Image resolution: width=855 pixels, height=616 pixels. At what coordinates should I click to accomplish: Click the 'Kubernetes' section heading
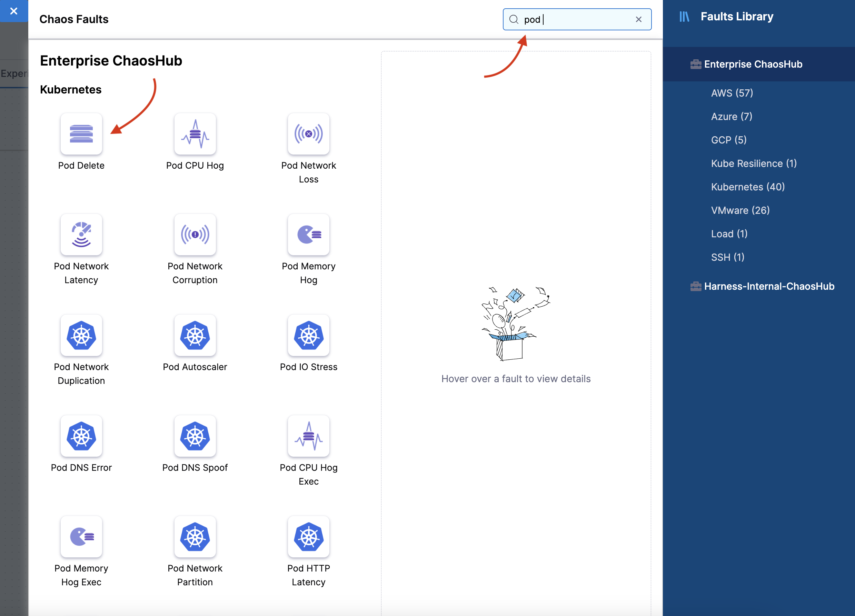pyautogui.click(x=70, y=89)
